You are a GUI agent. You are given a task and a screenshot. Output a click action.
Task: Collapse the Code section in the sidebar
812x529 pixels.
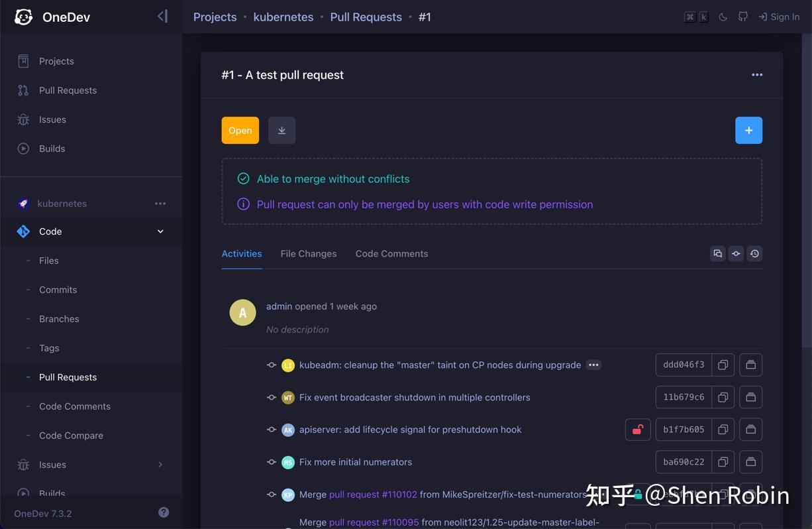pyautogui.click(x=160, y=231)
